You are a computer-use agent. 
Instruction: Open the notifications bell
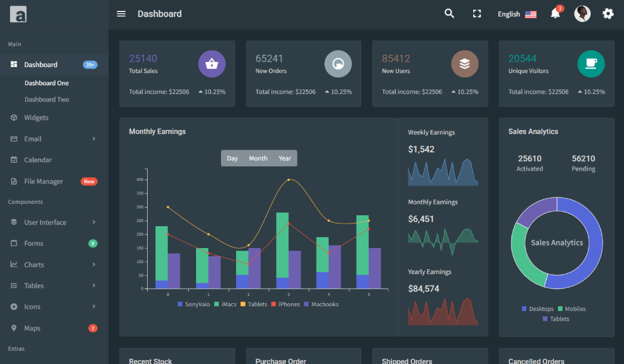[555, 14]
